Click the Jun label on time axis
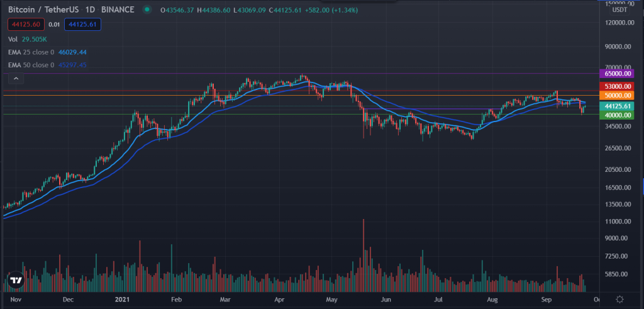 pos(386,299)
